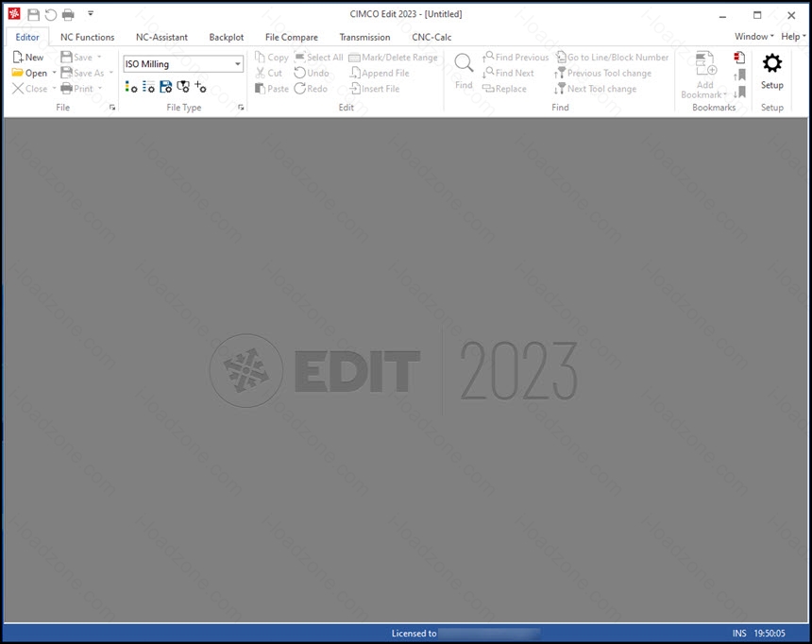812x644 pixels.
Task: Create a New file
Action: (28, 57)
